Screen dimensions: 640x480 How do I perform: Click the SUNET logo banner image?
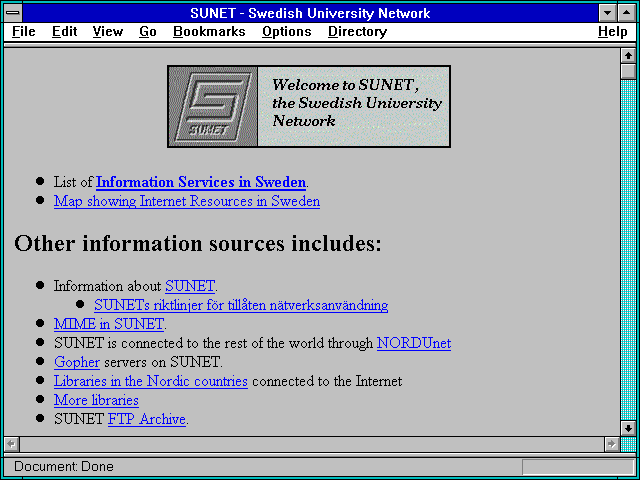click(309, 107)
